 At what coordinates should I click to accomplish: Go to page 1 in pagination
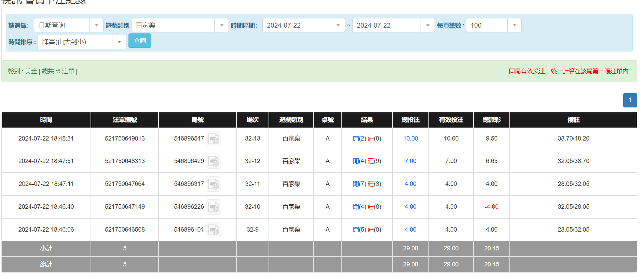pos(630,100)
